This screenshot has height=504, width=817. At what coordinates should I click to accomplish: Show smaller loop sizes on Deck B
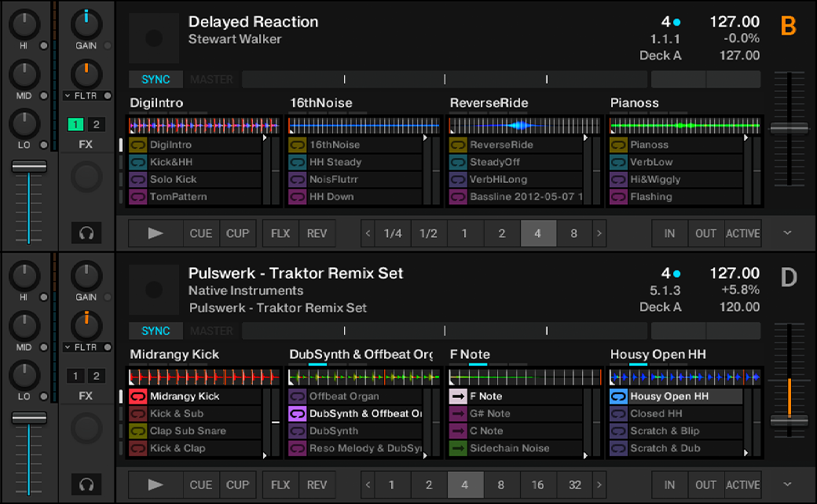point(368,233)
